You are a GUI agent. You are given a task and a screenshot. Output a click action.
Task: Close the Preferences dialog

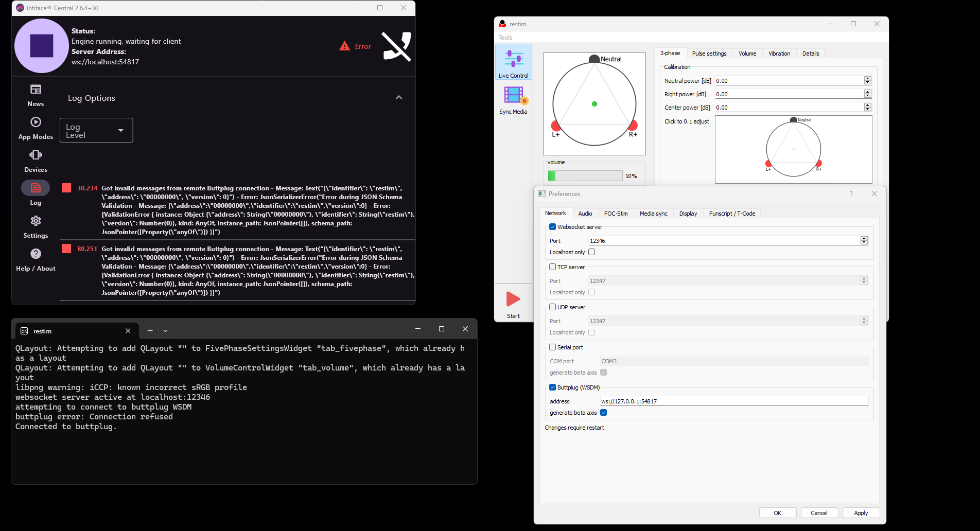[x=874, y=193]
